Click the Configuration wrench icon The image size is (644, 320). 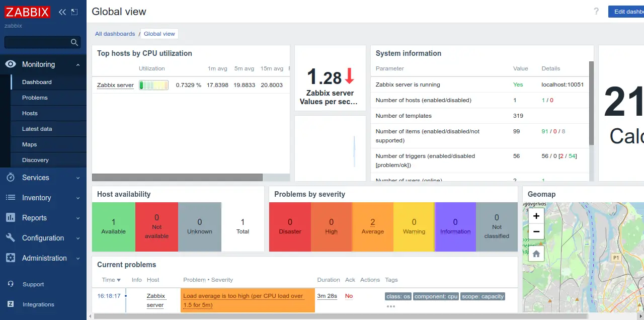point(11,238)
